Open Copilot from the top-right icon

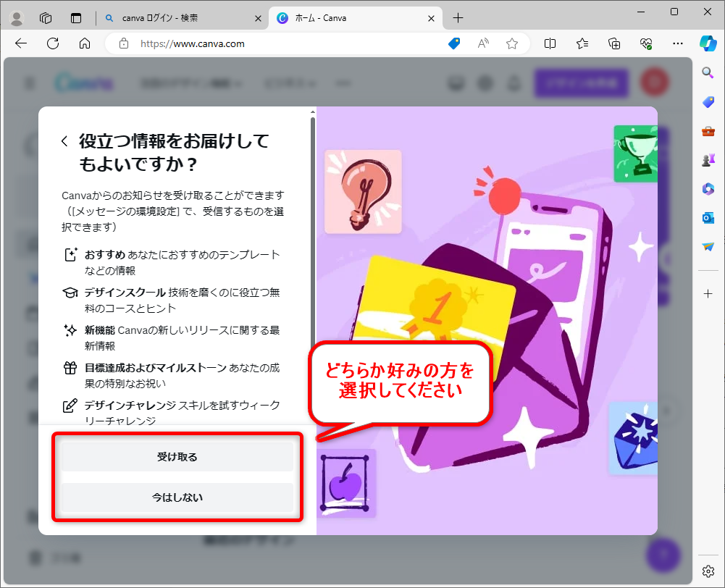[708, 43]
